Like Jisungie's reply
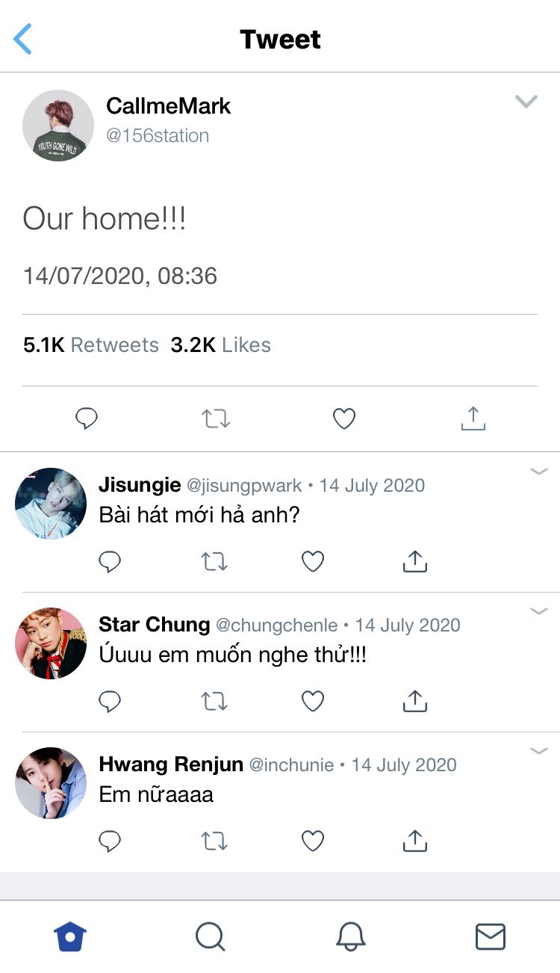Screen dimensions: 560x973 [x=312, y=561]
